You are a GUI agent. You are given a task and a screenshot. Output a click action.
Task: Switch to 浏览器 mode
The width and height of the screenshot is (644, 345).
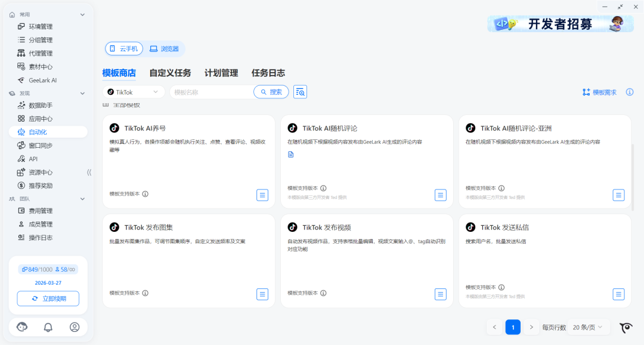click(x=165, y=49)
